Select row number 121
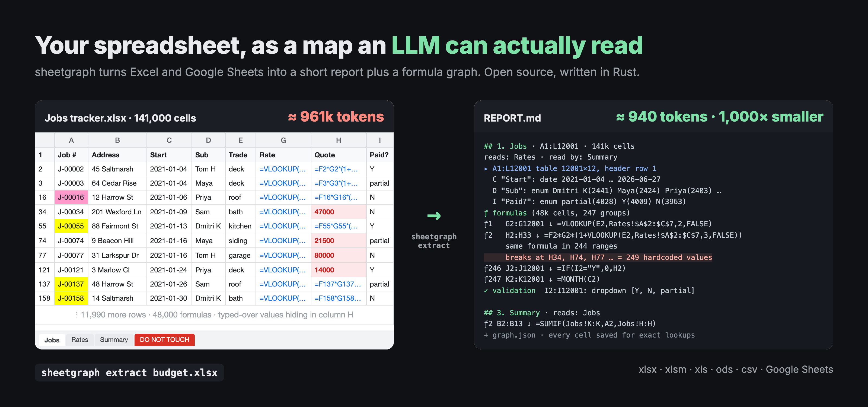Viewport: 868px width, 407px height. point(44,270)
